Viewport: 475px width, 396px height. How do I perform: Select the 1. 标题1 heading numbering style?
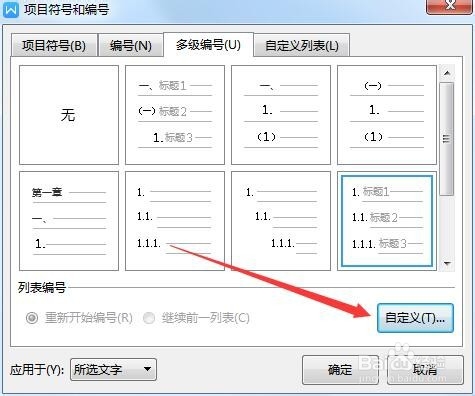387,221
